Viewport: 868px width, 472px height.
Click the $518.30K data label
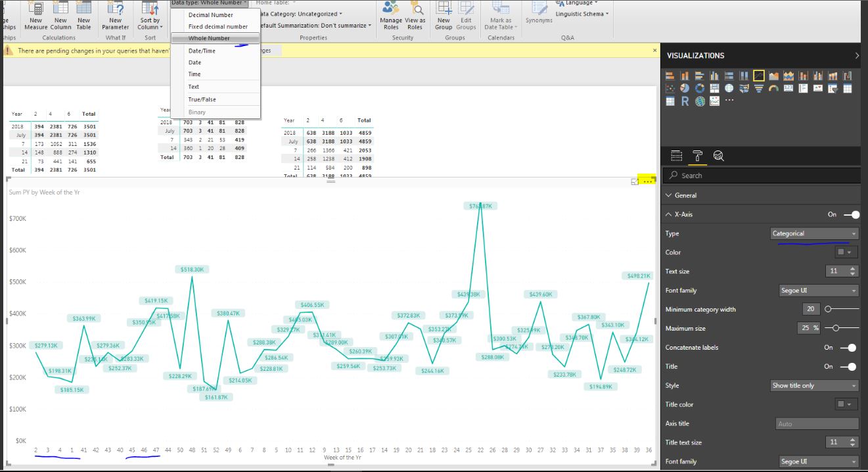pyautogui.click(x=192, y=270)
